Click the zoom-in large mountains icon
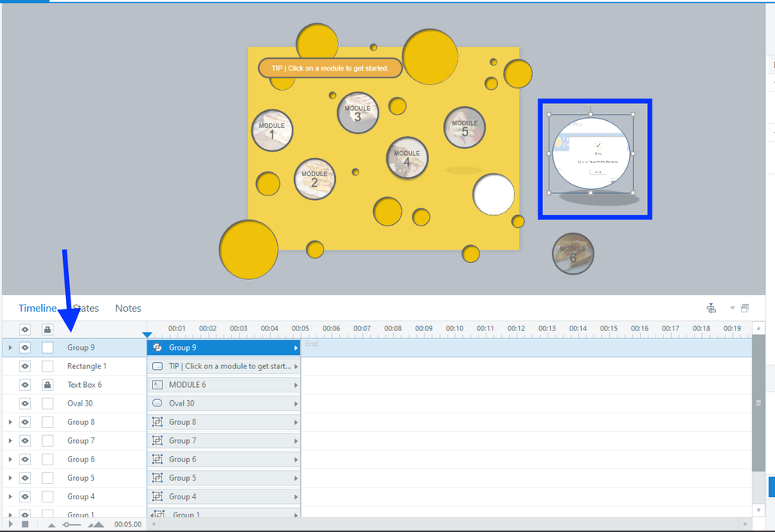Screen dimensions: 775x532 click(96, 524)
